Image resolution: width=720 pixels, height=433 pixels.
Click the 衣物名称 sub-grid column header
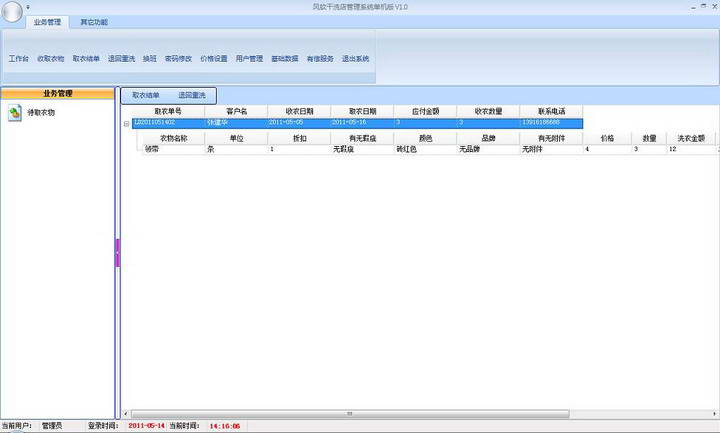(173, 138)
